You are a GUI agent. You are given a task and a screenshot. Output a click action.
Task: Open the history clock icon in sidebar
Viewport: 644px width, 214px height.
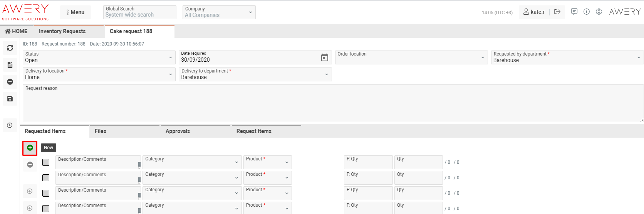[10, 125]
